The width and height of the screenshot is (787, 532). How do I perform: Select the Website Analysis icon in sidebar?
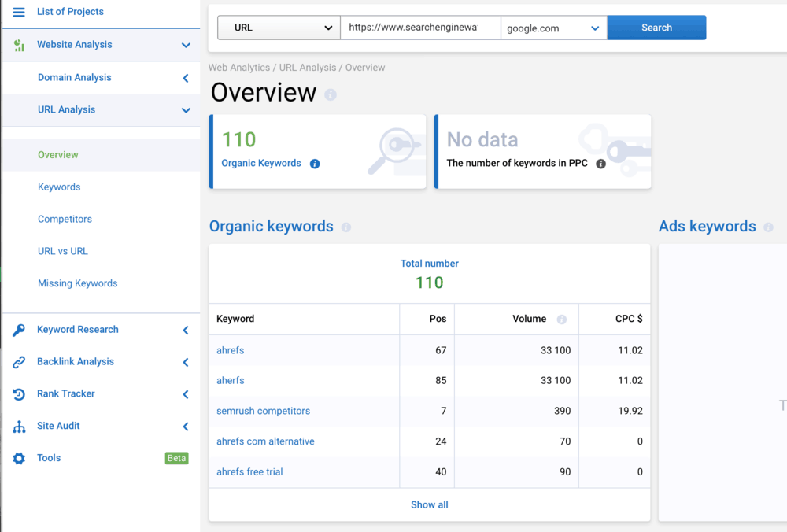[x=17, y=45]
